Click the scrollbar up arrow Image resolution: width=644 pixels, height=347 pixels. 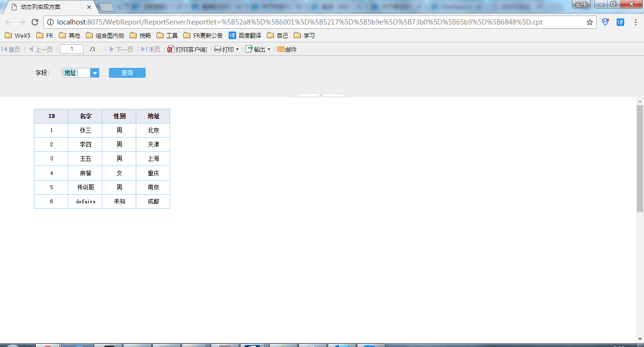pyautogui.click(x=640, y=101)
